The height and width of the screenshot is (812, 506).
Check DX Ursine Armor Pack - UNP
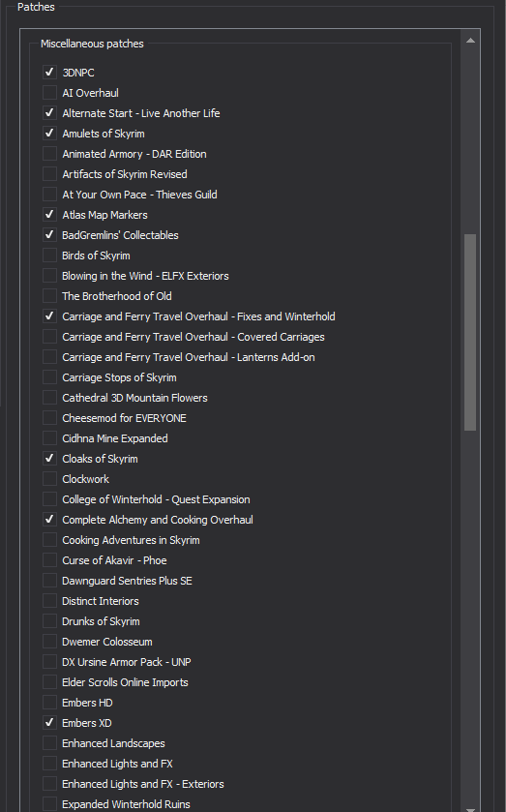pos(49,662)
